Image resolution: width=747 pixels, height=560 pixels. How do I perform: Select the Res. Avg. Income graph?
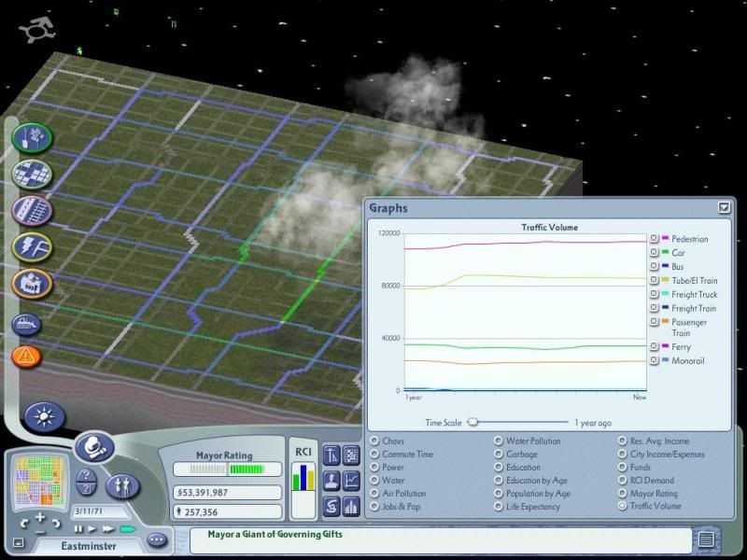(x=622, y=441)
